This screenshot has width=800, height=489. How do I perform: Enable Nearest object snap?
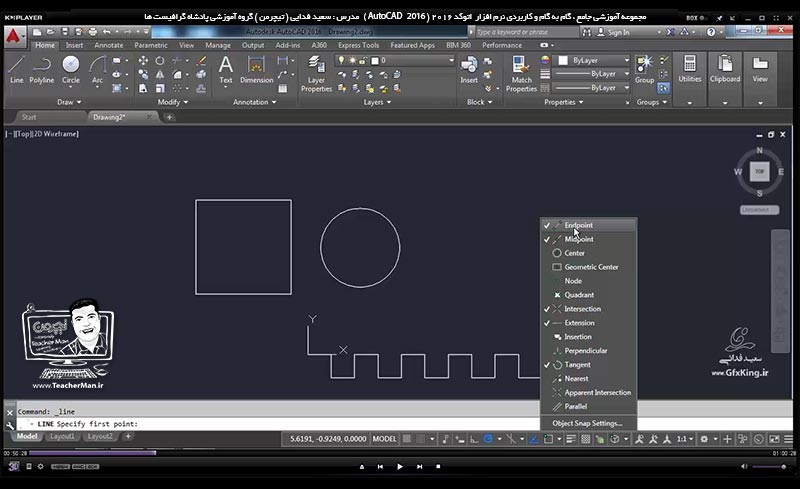coord(588,379)
